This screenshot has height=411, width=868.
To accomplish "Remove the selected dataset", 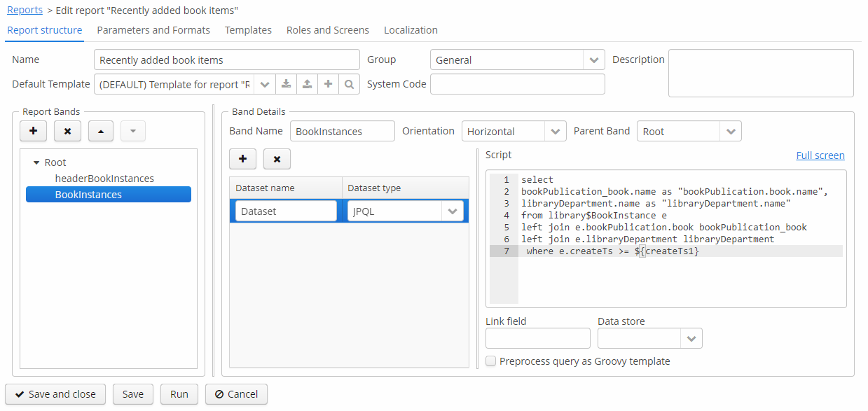I will 277,159.
